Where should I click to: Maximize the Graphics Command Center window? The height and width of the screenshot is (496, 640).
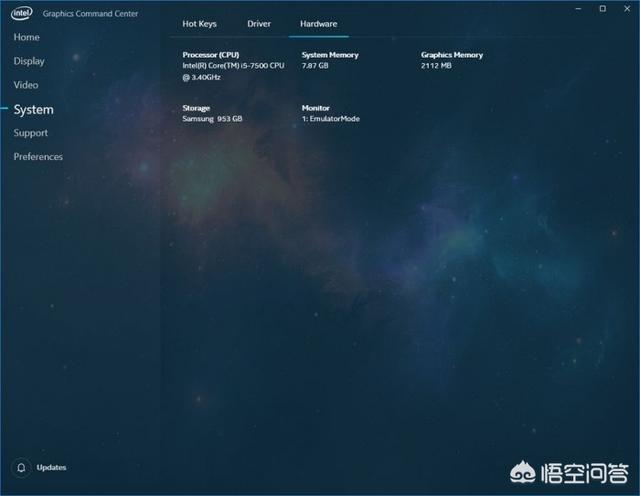pos(603,9)
